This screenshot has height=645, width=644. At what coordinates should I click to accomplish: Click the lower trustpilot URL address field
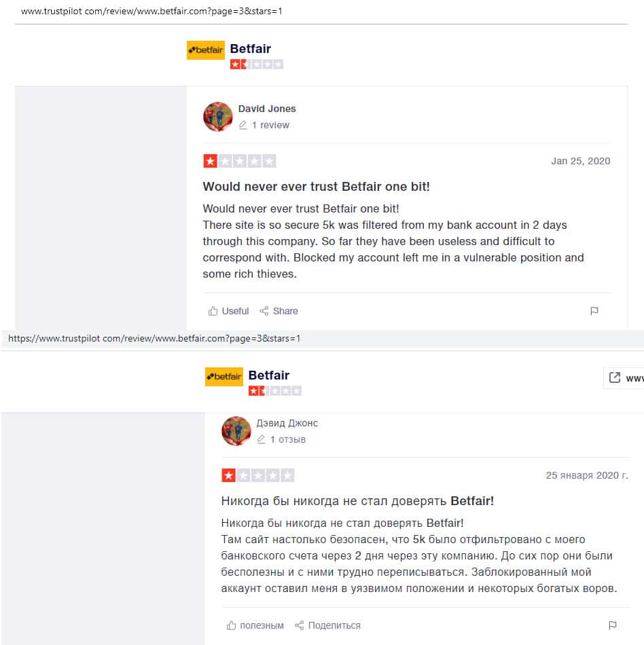(x=322, y=339)
